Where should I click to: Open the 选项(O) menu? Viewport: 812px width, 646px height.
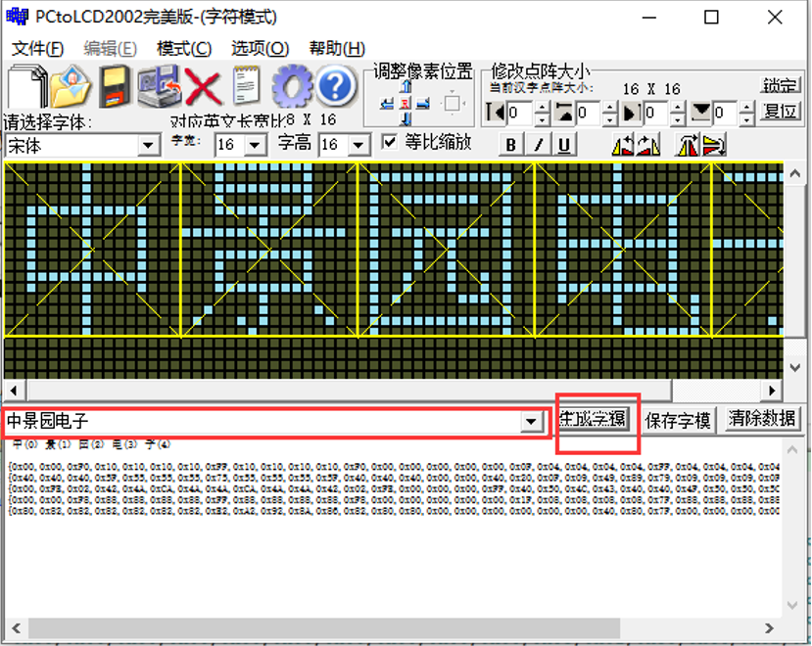coord(260,49)
